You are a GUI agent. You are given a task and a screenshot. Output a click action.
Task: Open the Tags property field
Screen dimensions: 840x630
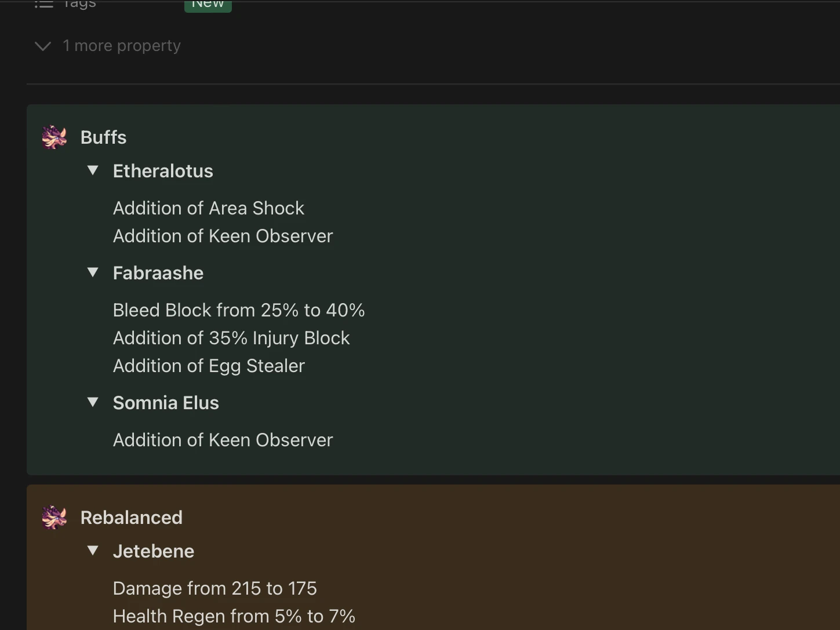(x=79, y=5)
